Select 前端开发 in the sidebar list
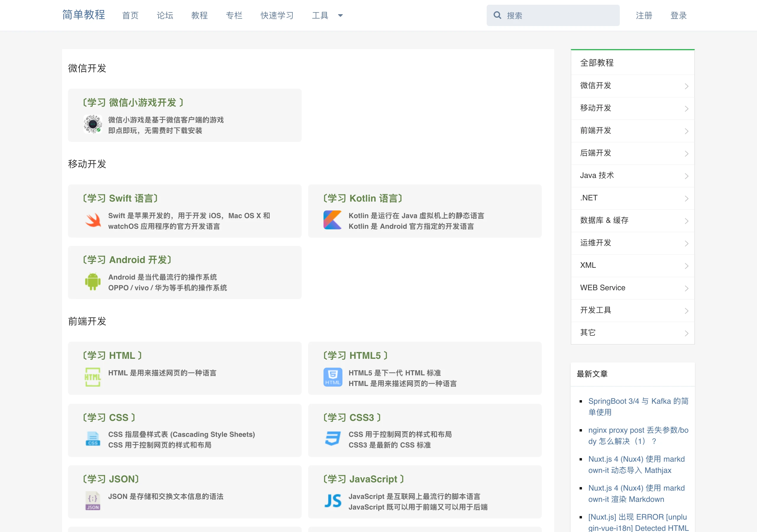Viewport: 757px width, 532px height. (x=633, y=131)
